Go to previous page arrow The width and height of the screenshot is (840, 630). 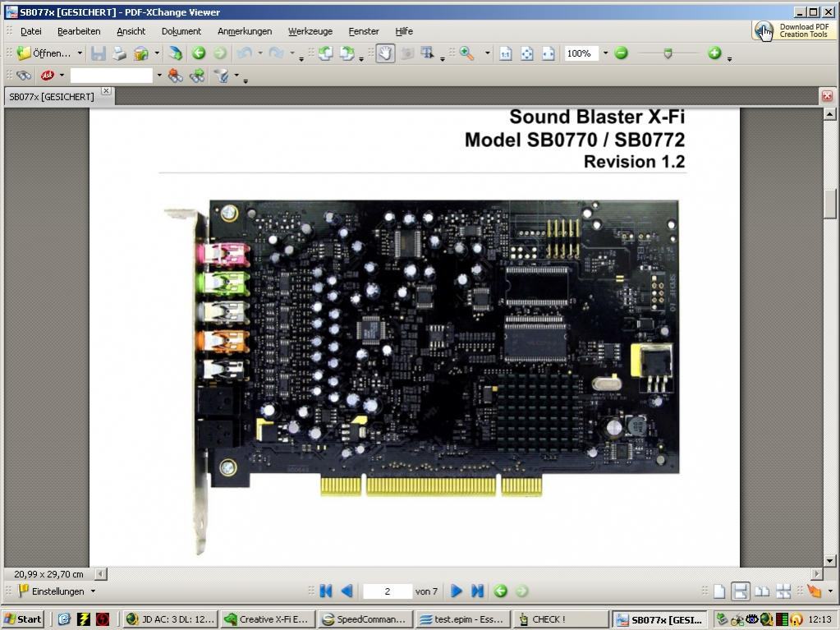coord(347,591)
